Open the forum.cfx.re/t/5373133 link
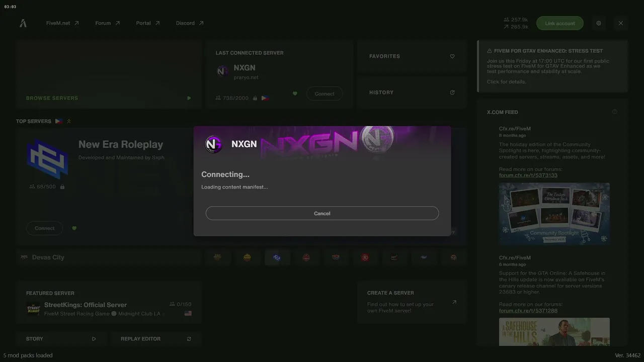 (x=528, y=175)
